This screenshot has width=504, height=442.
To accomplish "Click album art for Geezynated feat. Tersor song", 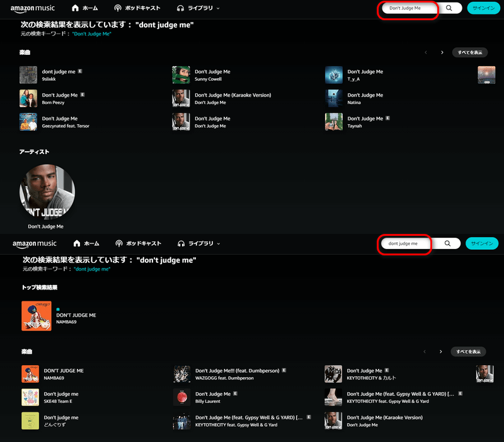I will point(28,122).
